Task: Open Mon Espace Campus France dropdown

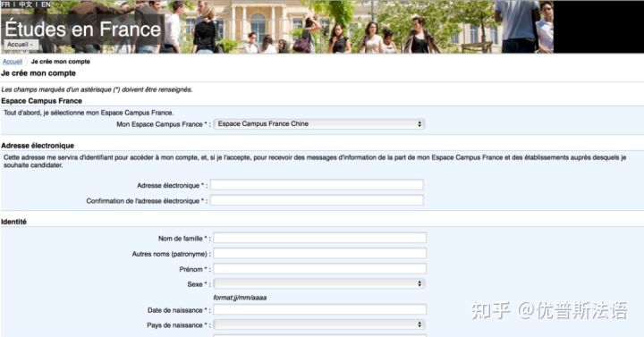Action: 319,124
